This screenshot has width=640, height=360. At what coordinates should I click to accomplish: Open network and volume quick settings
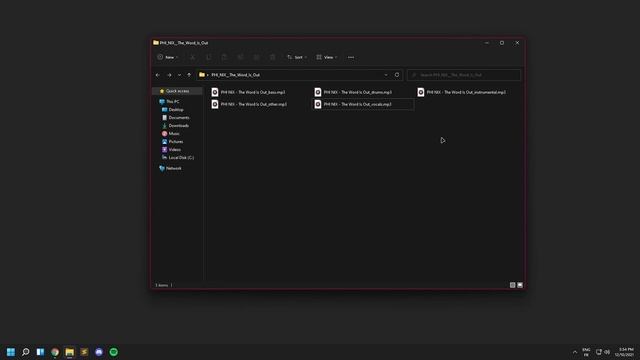coord(603,352)
